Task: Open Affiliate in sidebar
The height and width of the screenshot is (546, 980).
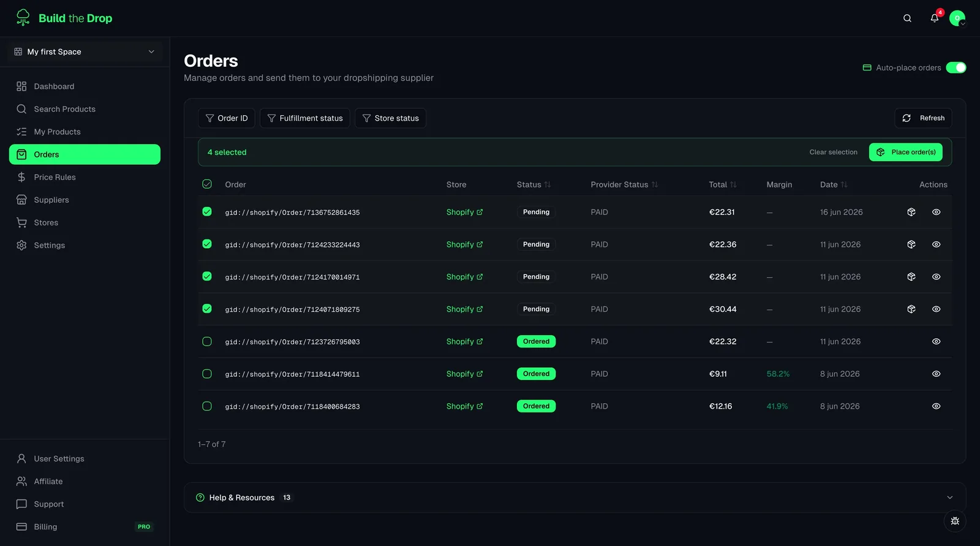Action: tap(85, 482)
